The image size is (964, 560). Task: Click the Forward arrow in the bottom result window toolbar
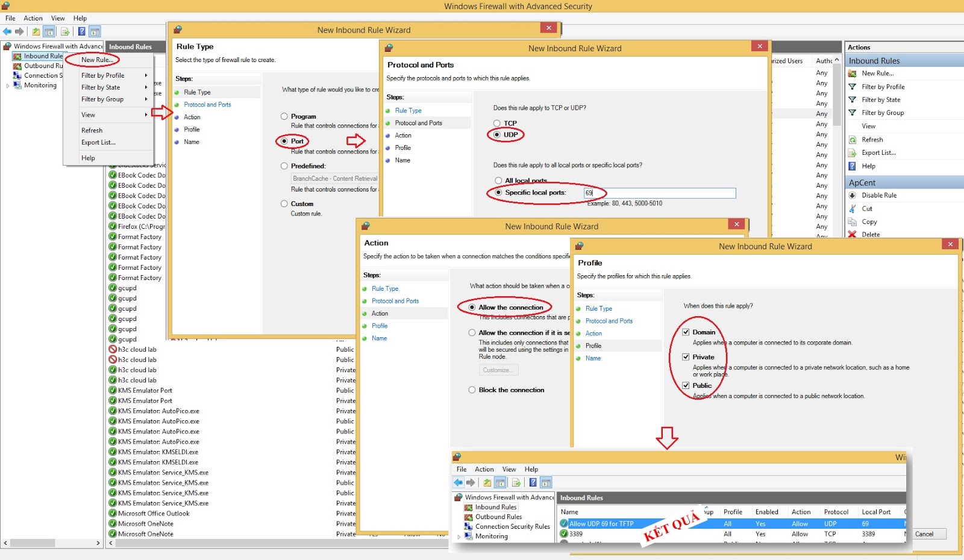[471, 482]
